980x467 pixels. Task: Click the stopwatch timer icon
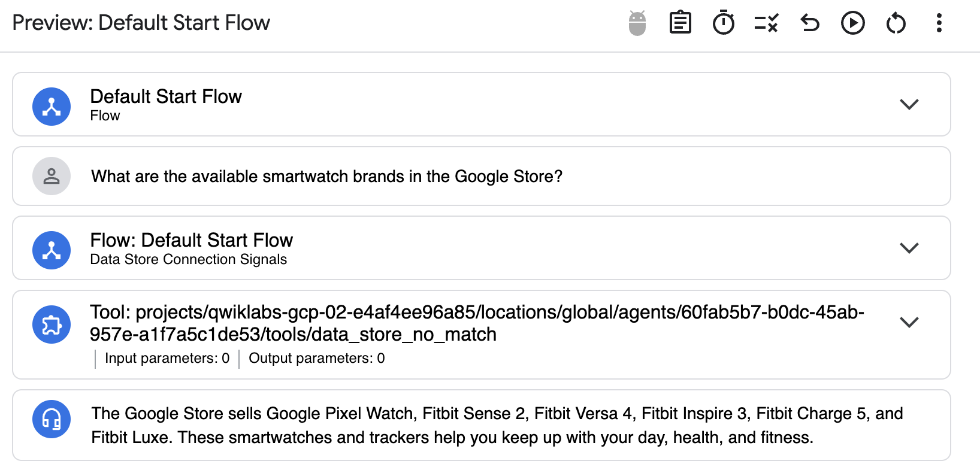point(723,23)
